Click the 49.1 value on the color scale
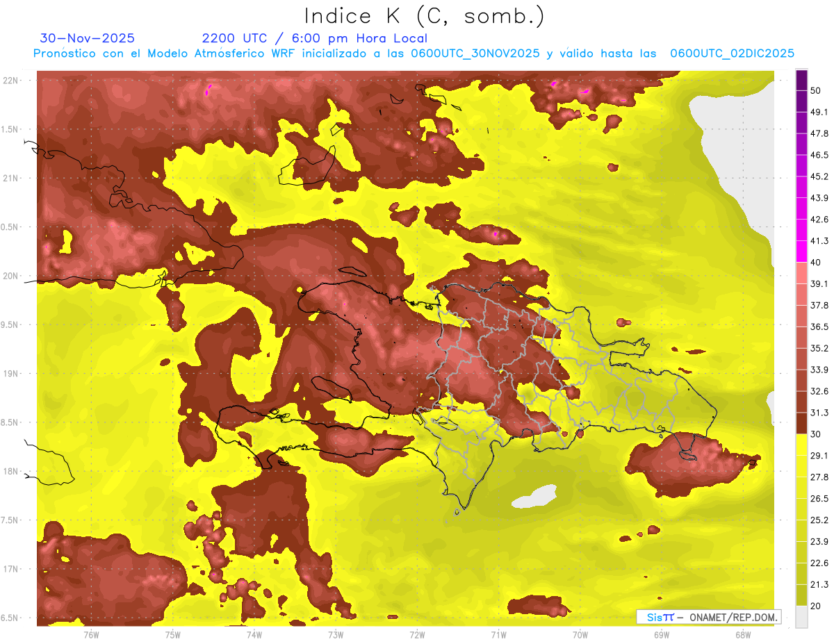The image size is (834, 644). pyautogui.click(x=819, y=112)
